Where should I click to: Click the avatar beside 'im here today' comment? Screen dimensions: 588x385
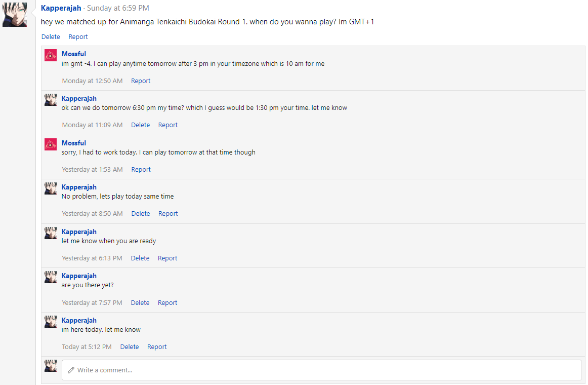point(51,322)
